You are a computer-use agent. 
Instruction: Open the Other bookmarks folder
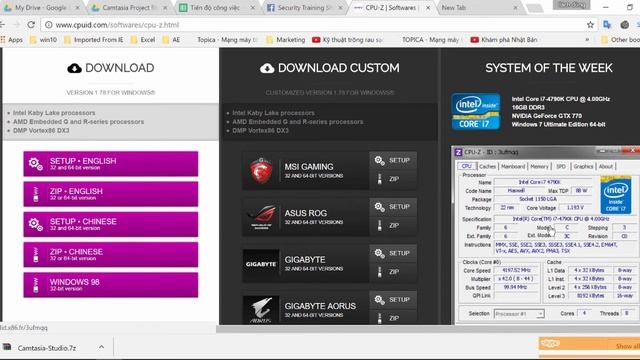[620, 40]
